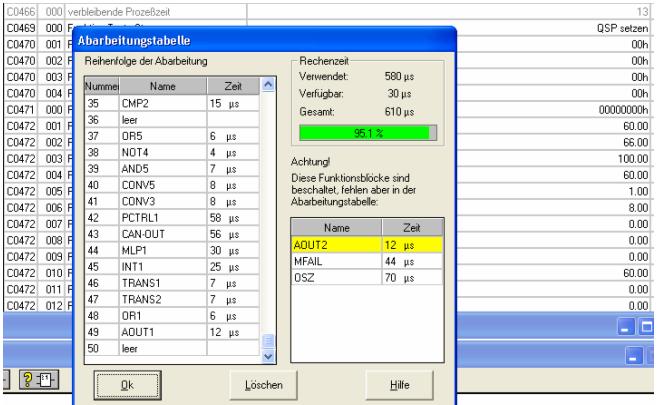
Task: Minimize the upper child window panel
Action: [627, 325]
